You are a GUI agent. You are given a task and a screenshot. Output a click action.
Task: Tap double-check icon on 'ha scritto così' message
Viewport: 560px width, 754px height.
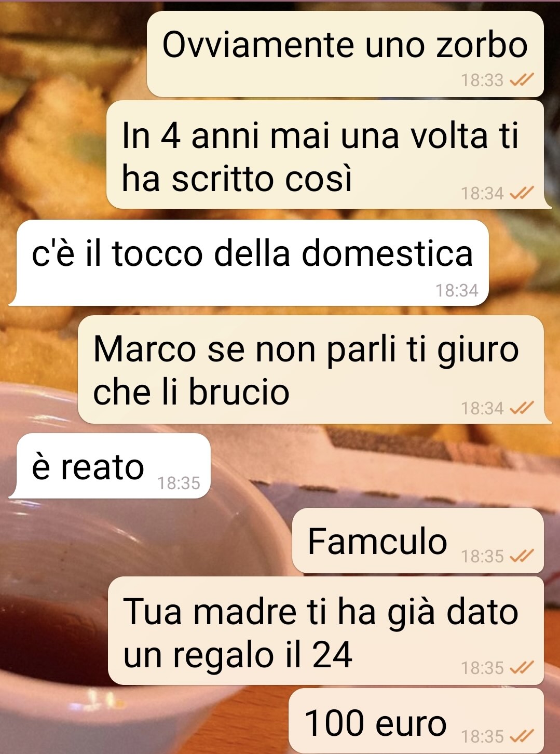coord(521,193)
